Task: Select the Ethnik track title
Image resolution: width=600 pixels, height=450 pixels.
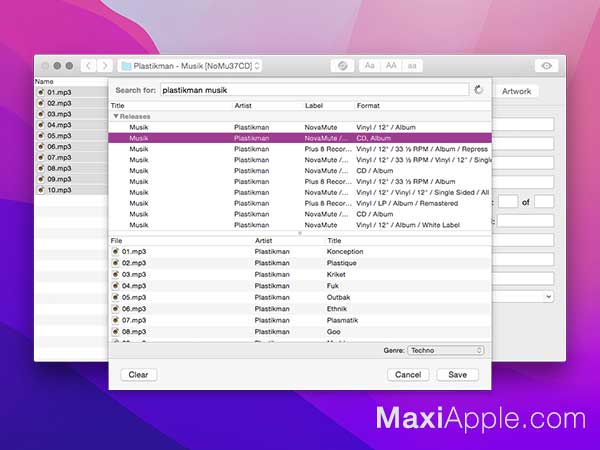Action: (337, 309)
